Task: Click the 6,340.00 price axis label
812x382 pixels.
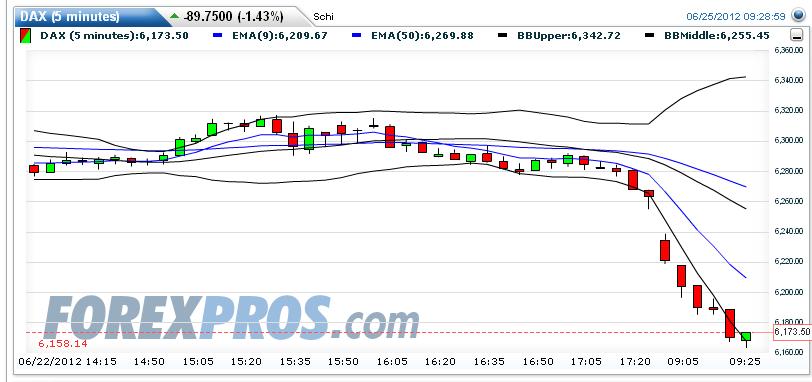Action: (x=788, y=80)
